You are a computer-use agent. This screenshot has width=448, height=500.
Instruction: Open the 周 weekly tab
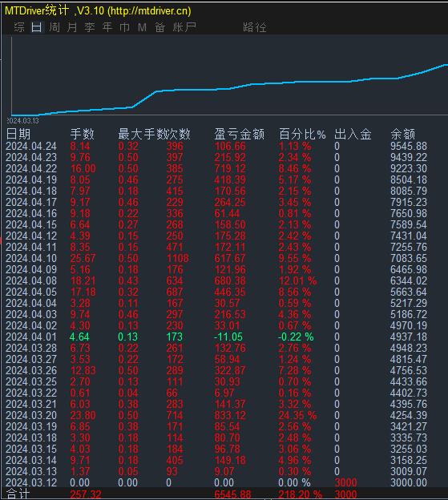pos(54,27)
